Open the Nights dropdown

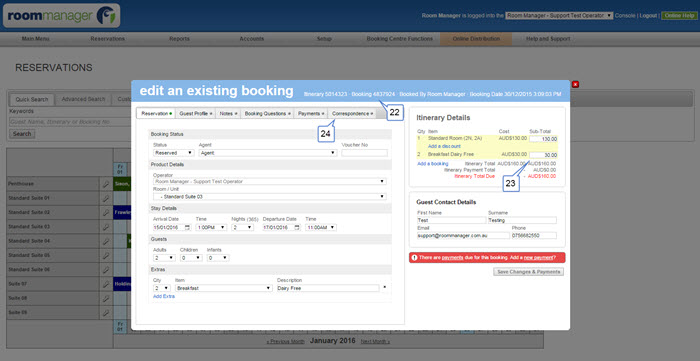click(x=242, y=228)
